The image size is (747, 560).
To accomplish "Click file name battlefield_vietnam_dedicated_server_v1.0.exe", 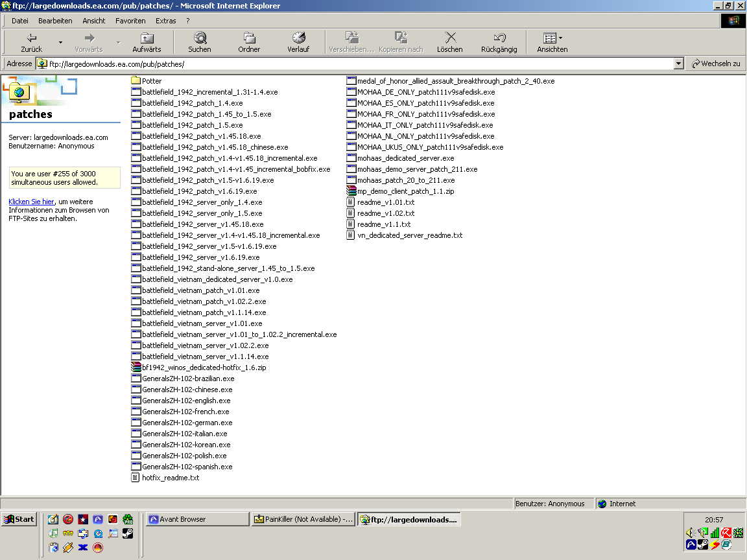I will coord(217,279).
